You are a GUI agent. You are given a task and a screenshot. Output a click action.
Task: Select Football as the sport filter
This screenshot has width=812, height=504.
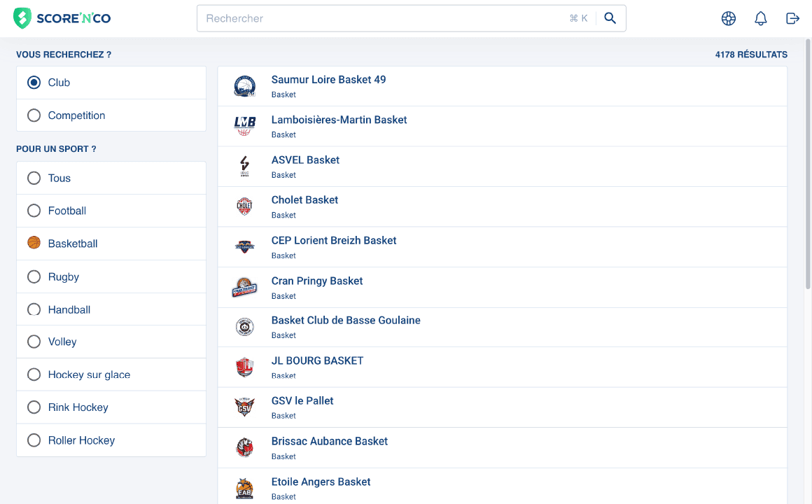[34, 210]
